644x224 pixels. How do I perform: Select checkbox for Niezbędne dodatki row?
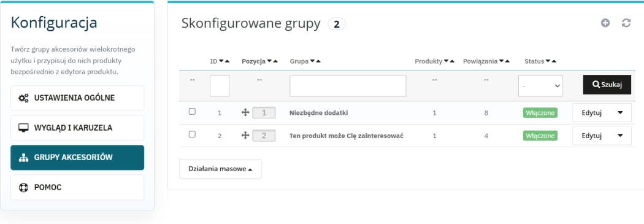click(x=192, y=111)
